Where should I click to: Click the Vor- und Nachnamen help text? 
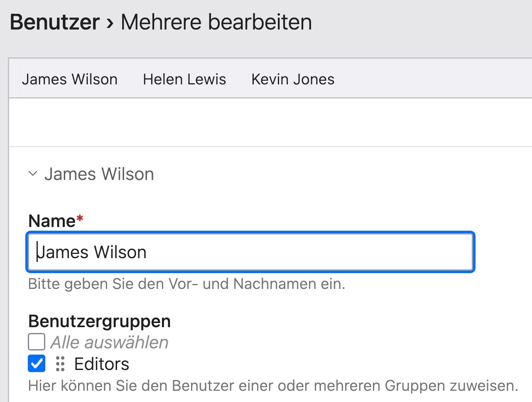click(x=187, y=284)
